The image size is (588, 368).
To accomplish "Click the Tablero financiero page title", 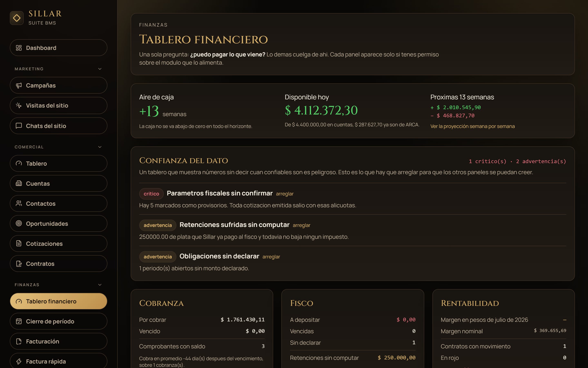I will [203, 39].
